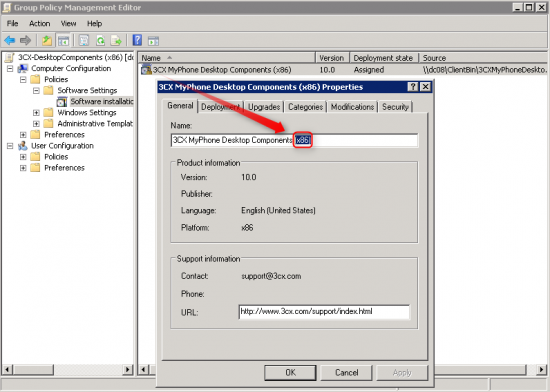This screenshot has height=392, width=550.
Task: Click right arrow of list pane horizontal scrollbar
Action: (x=542, y=370)
